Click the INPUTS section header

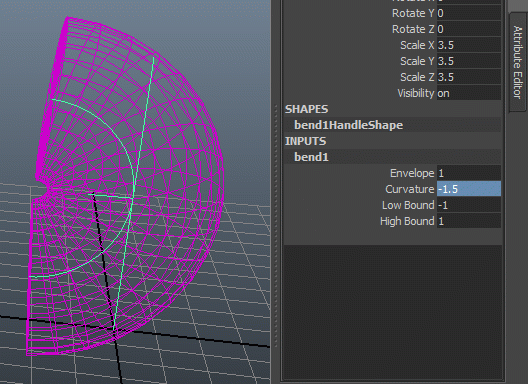coord(305,141)
